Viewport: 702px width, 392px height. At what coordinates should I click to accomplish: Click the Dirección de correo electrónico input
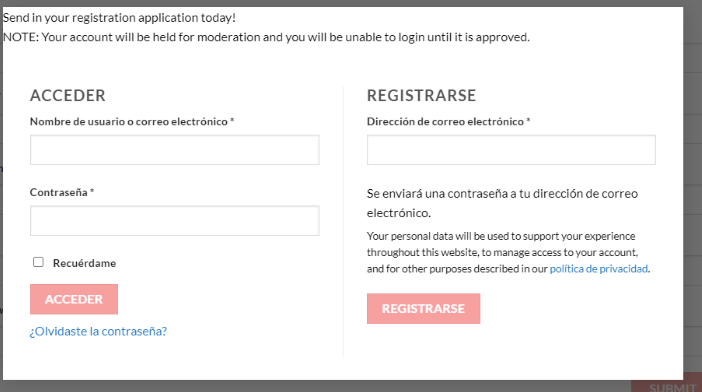coord(511,150)
